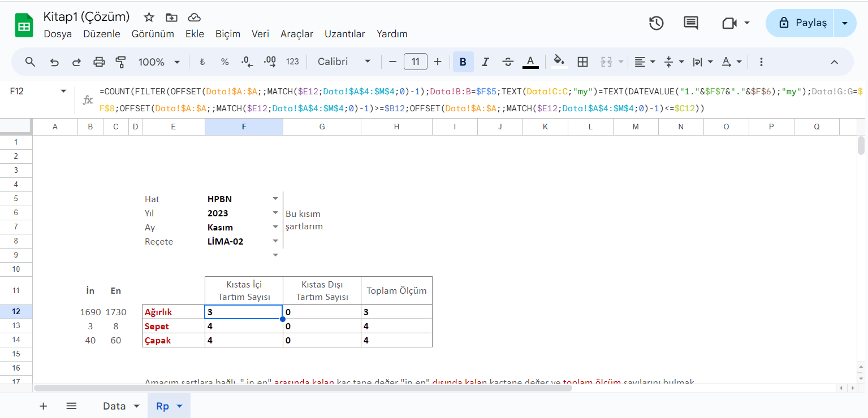Open Dosya menu
The image size is (868, 418).
58,34
